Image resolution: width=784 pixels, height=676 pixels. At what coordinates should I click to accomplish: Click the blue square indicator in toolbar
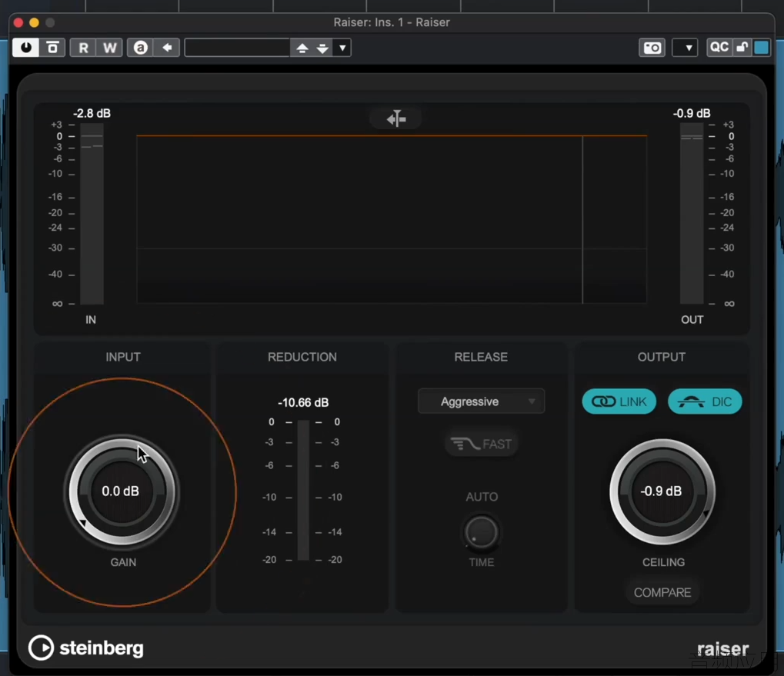tap(762, 48)
